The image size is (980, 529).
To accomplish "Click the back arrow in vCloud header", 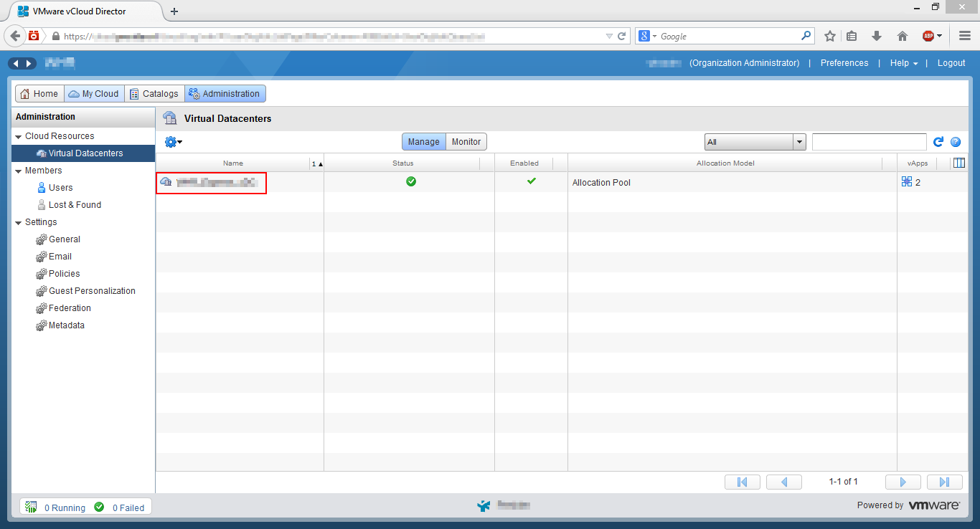I will (16, 63).
